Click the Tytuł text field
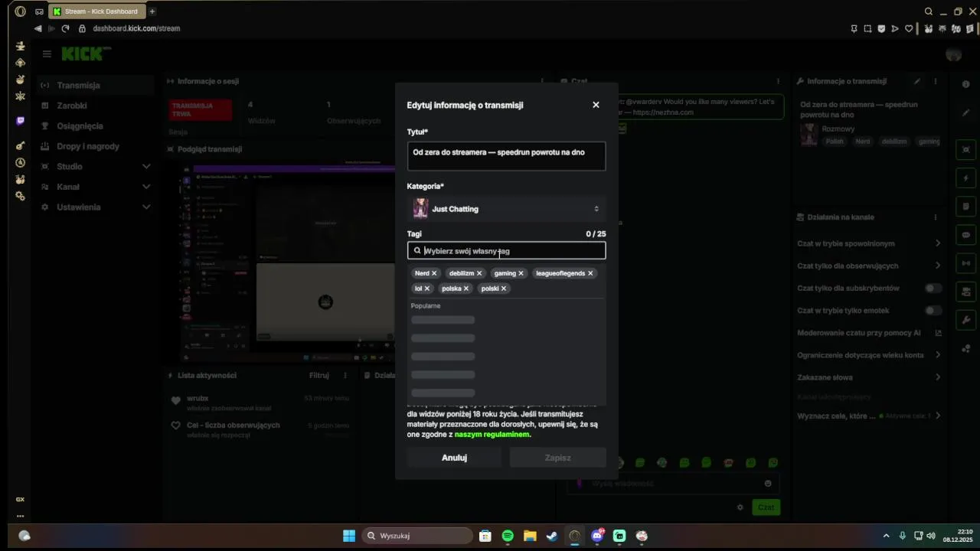This screenshot has width=980, height=551. (x=506, y=156)
